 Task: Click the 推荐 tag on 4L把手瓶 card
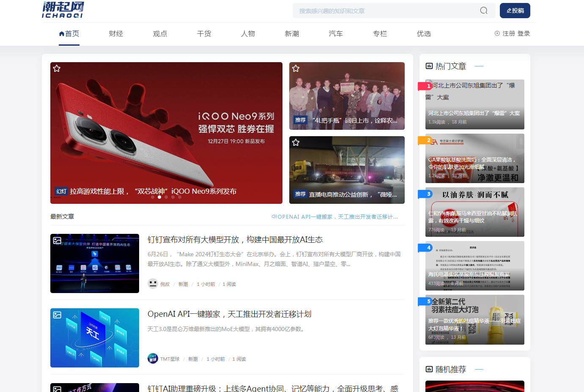300,120
